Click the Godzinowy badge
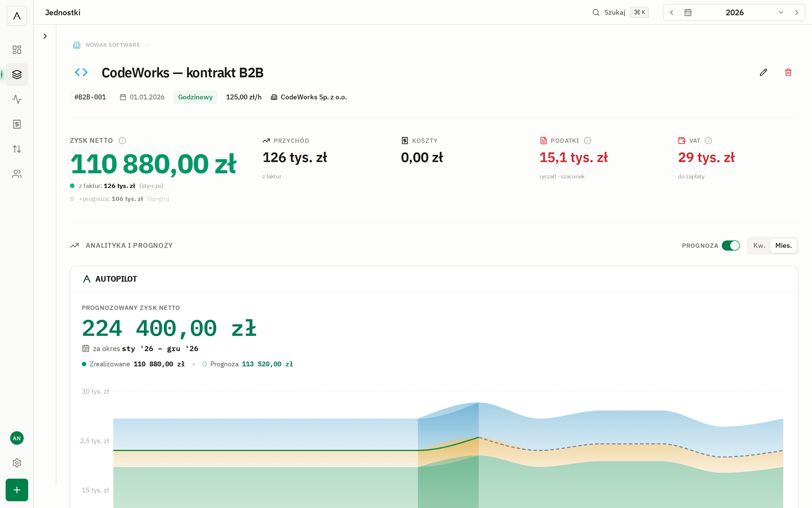 [195, 97]
